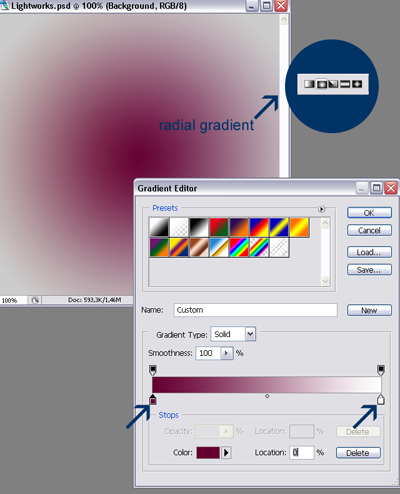This screenshot has width=400, height=494.
Task: Select the right opacity stop above gradient bar
Action: (x=381, y=370)
